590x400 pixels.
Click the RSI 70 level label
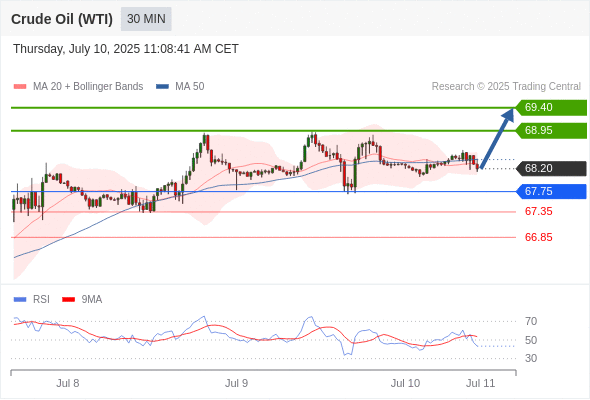[531, 321]
